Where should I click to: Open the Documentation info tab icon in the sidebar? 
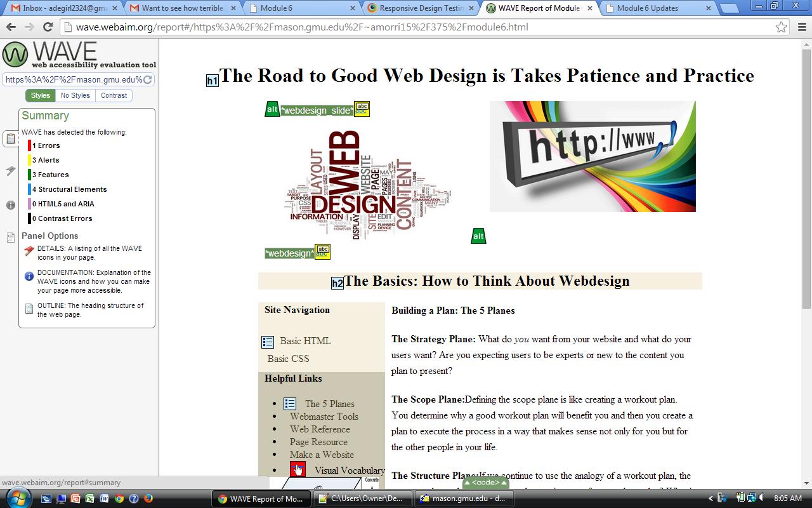(11, 204)
